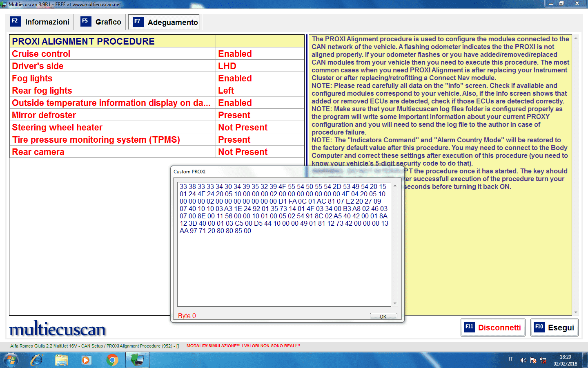Select the Mirror defroster row
This screenshot has width=588, height=368.
pyautogui.click(x=157, y=115)
